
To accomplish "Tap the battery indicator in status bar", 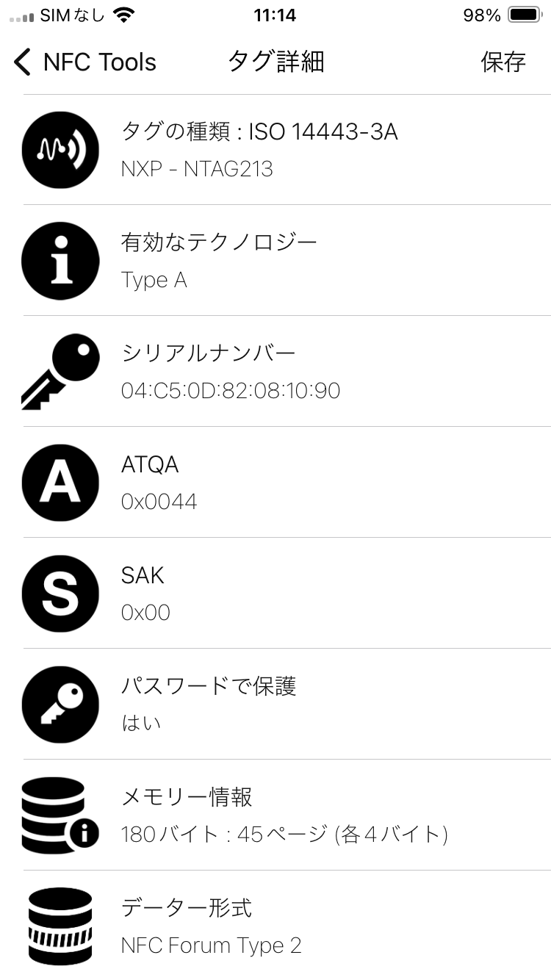I will pos(525,15).
